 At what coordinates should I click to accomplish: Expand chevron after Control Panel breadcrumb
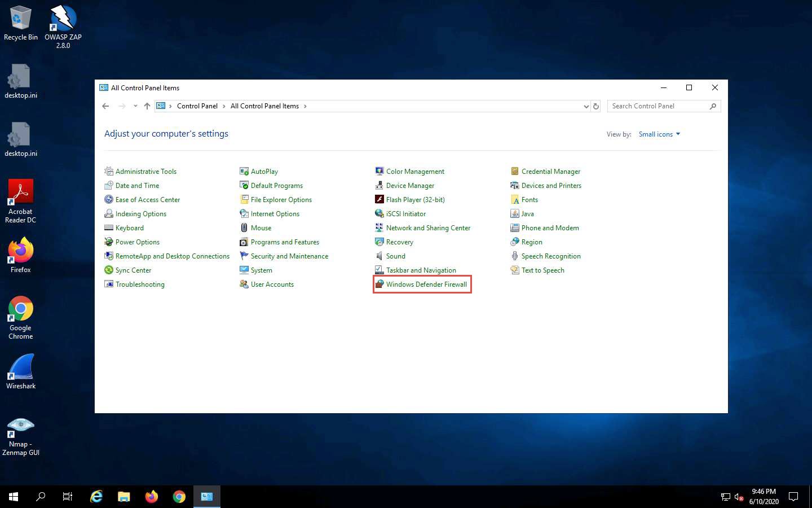[224, 106]
